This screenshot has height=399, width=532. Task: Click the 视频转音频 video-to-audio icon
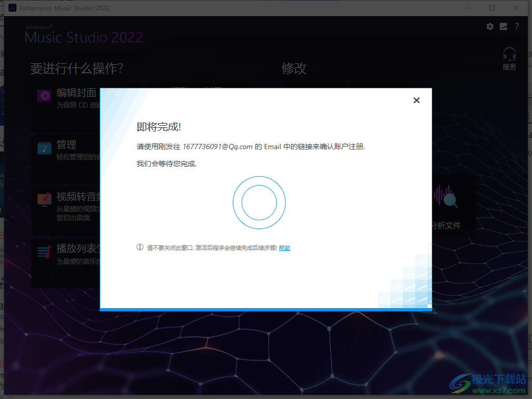43,200
